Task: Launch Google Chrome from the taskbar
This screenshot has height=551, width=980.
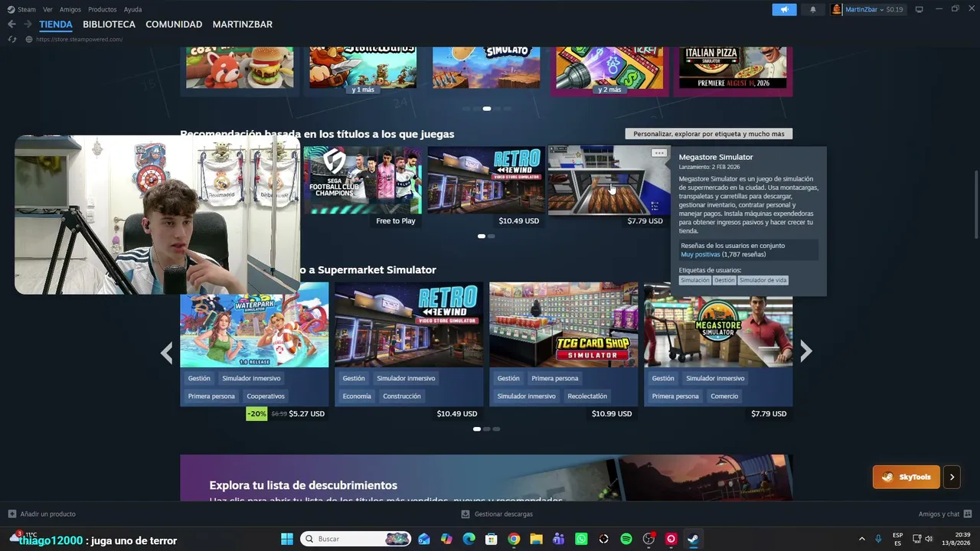Action: [x=514, y=539]
